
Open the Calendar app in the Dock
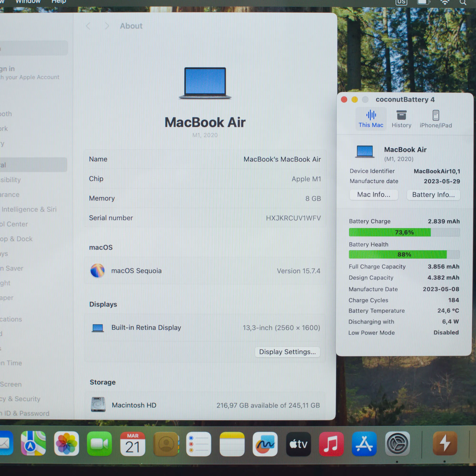point(133,444)
